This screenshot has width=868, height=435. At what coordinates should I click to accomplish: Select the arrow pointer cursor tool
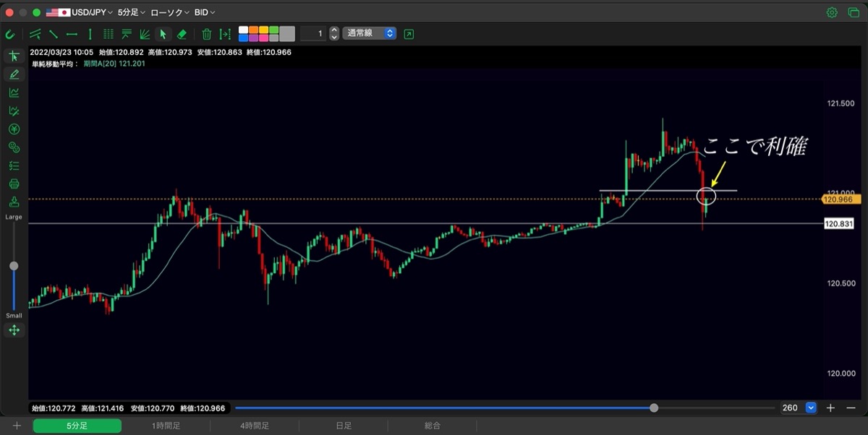tap(163, 34)
